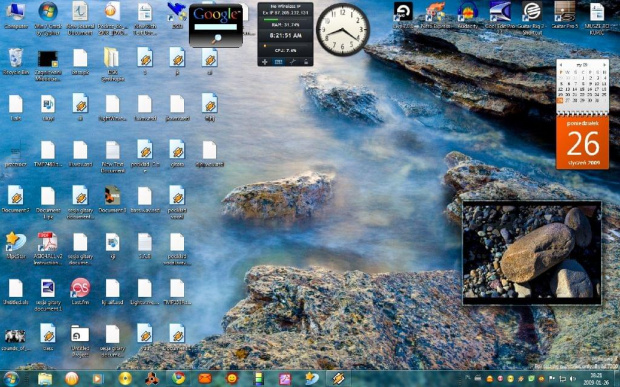Launch the Cool Edit Pro shortcut
Viewport: 620px width, 387px height.
tap(500, 15)
